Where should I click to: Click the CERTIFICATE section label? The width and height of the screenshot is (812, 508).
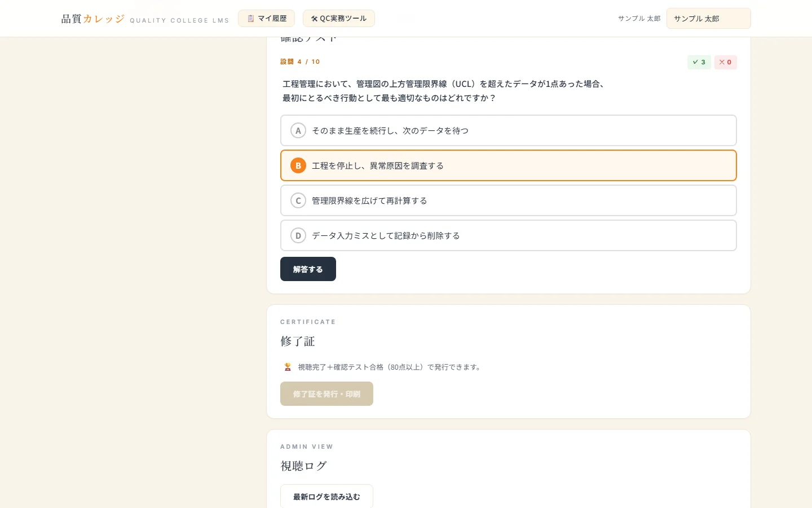pos(308,322)
